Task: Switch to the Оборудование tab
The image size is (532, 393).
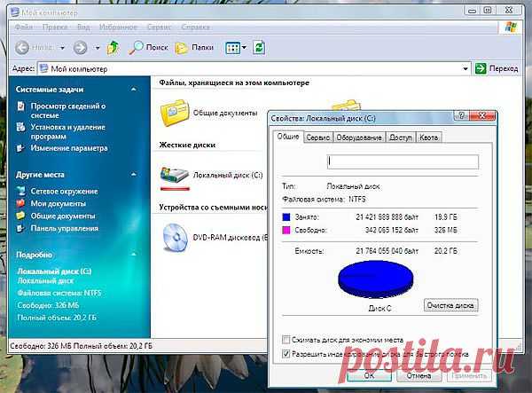Action: pos(359,138)
